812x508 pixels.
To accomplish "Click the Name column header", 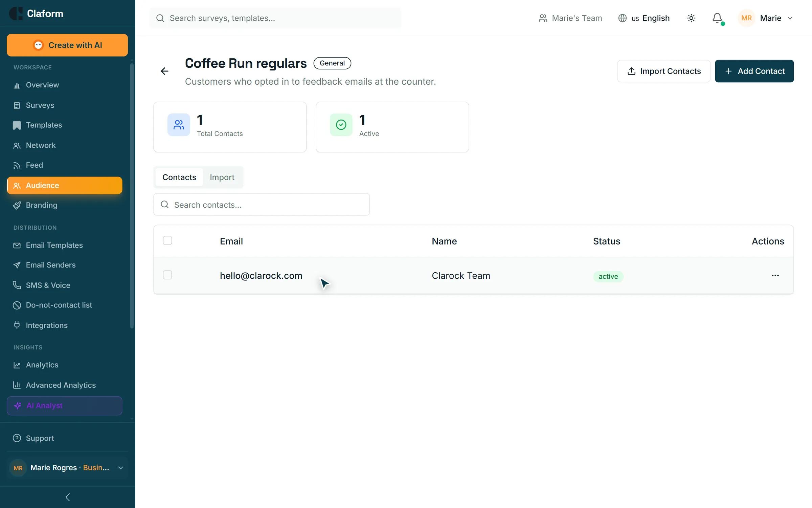I will [x=444, y=241].
